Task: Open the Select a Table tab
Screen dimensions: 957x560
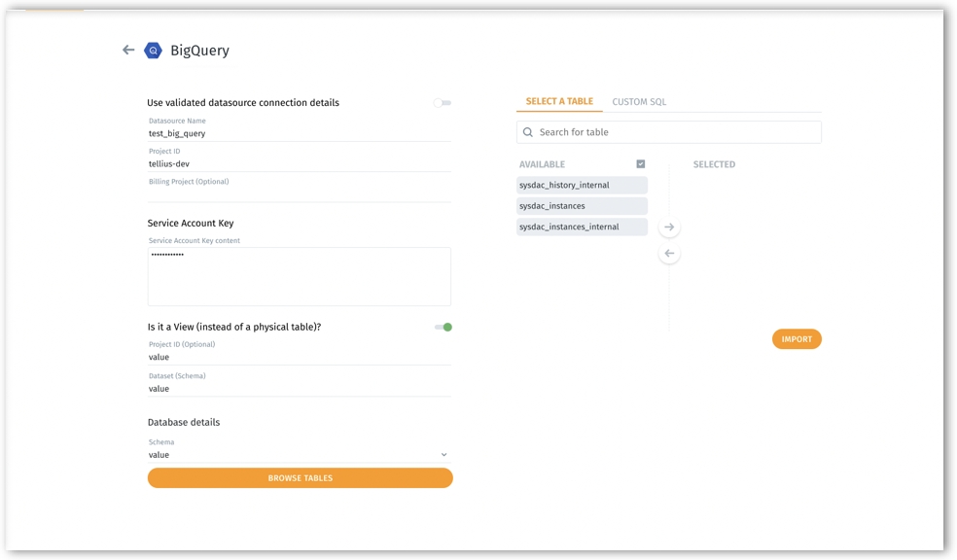Action: tap(559, 101)
